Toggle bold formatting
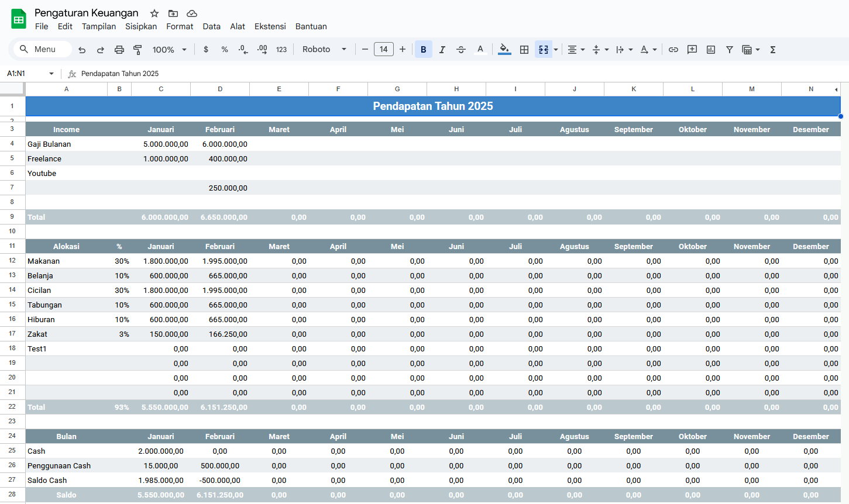This screenshot has width=849, height=504. pos(424,50)
